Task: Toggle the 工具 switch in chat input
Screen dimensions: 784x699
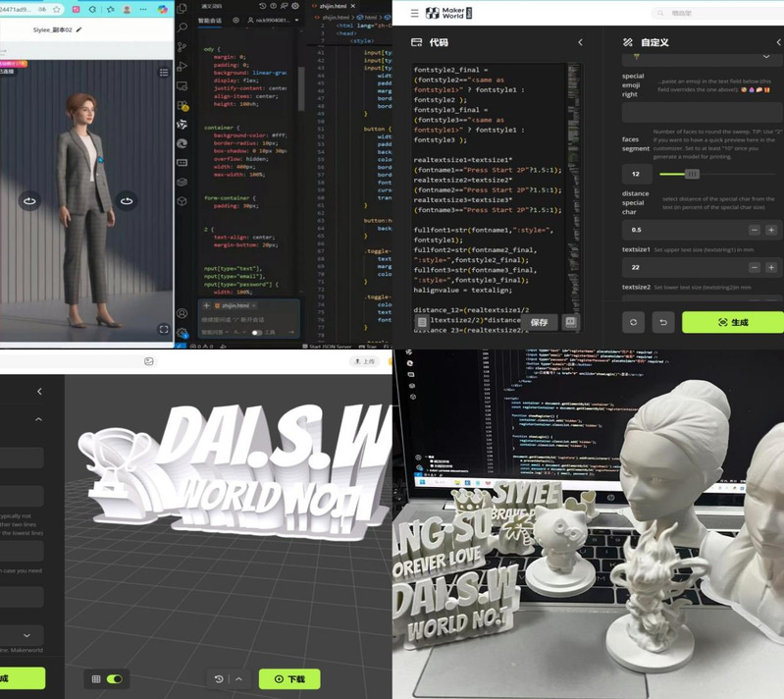Action: (x=257, y=333)
